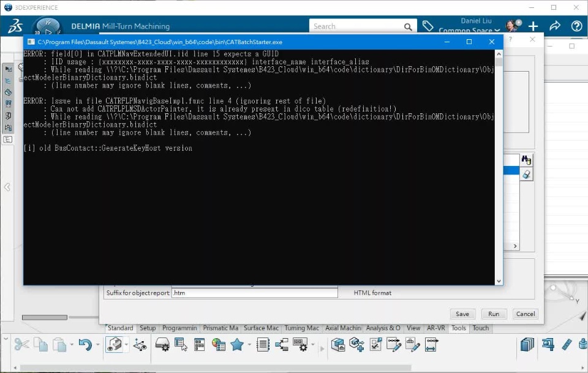Click the checklist with link icon
The width and height of the screenshot is (588, 373).
pos(375,344)
